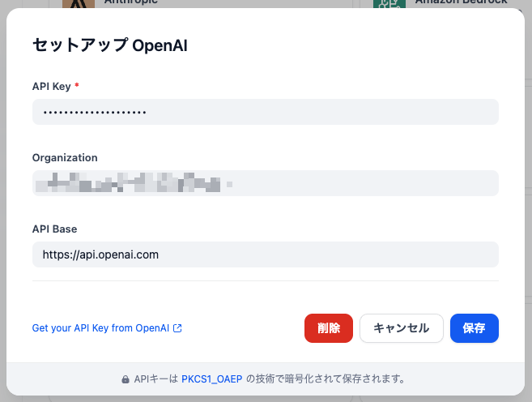Image resolution: width=532 pixels, height=402 pixels.
Task: Edit the API Base URL field
Action: (266, 254)
